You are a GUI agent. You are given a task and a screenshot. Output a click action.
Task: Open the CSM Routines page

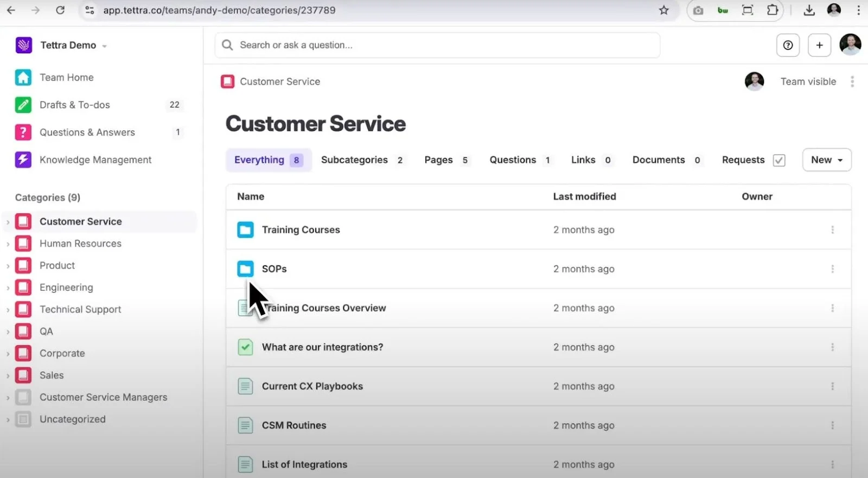[293, 425]
